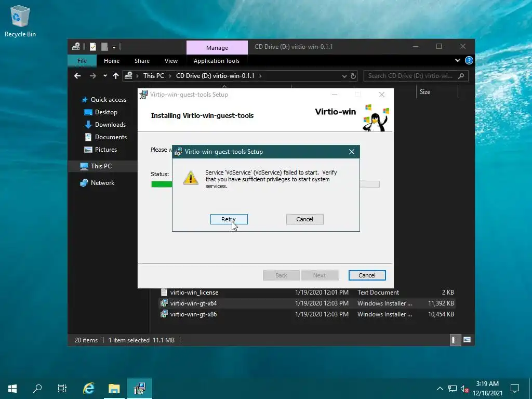Viewport: 532px width, 399px height.
Task: Open the taskbar clock showing 3:19 AM
Action: tap(487, 389)
